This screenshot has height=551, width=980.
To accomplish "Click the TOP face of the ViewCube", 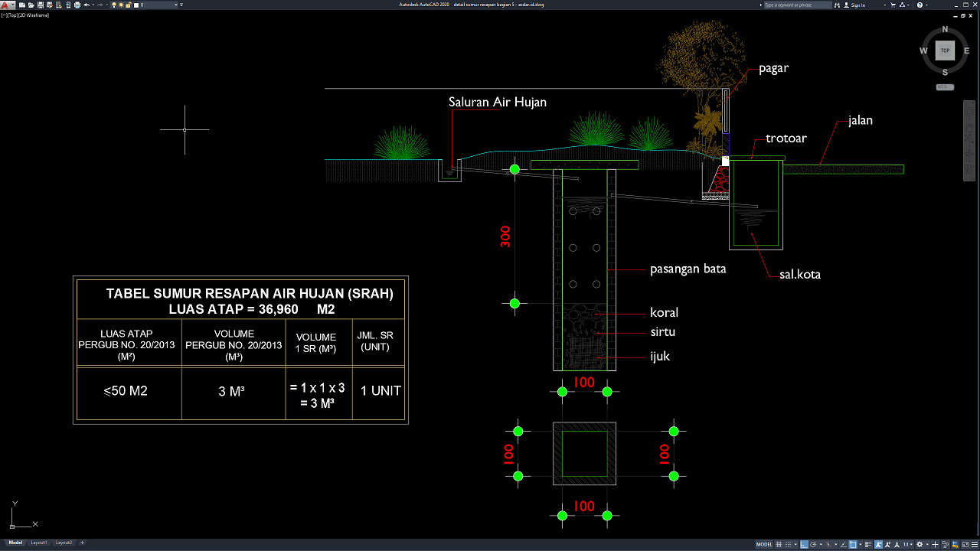I will 945,51.
